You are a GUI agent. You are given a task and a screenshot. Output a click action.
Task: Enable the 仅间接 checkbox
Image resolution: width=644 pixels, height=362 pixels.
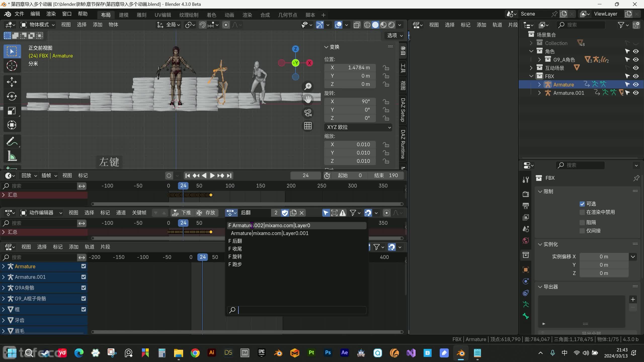(582, 231)
